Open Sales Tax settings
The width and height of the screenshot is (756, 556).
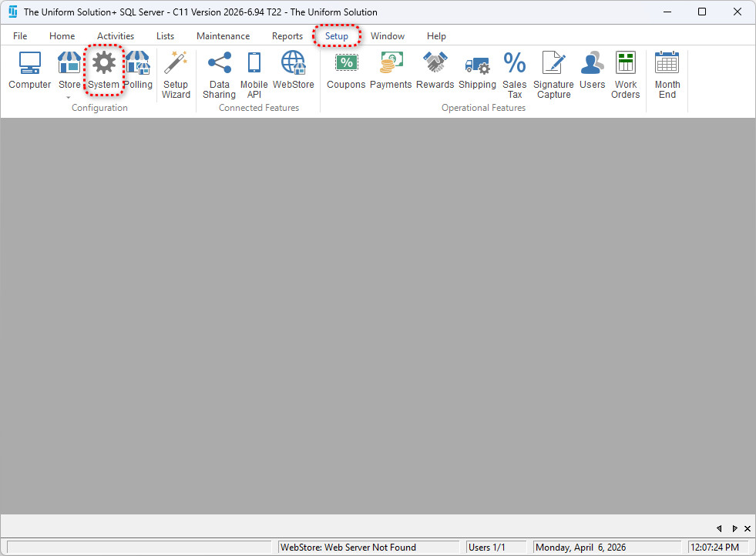click(x=514, y=75)
